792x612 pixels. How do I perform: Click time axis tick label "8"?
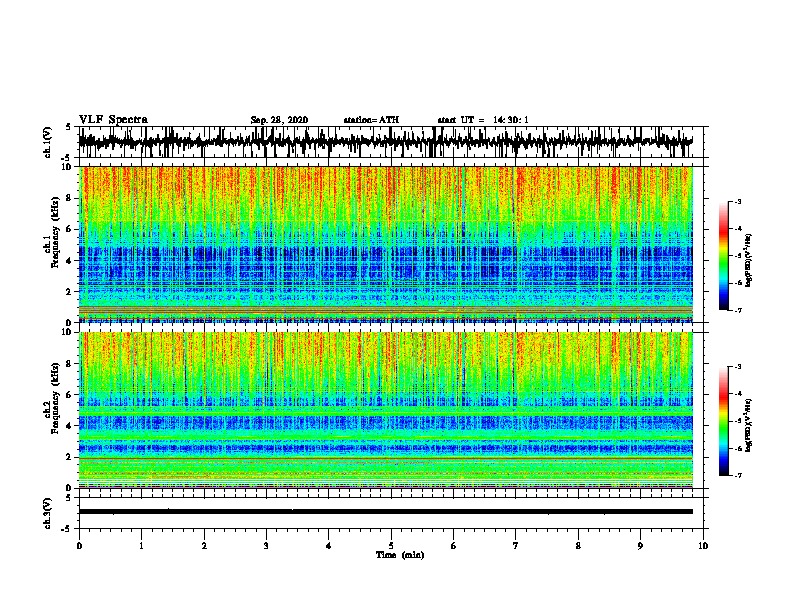pyautogui.click(x=578, y=546)
